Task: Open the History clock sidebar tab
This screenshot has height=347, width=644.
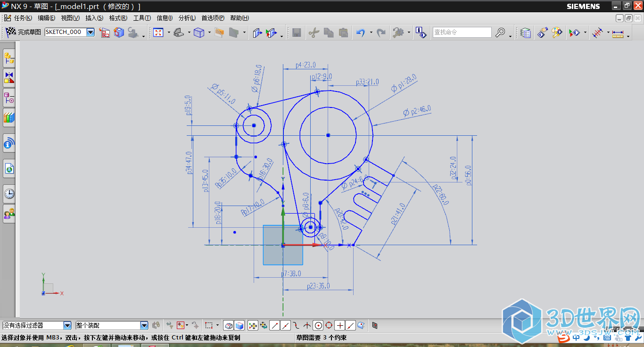Action: point(9,194)
